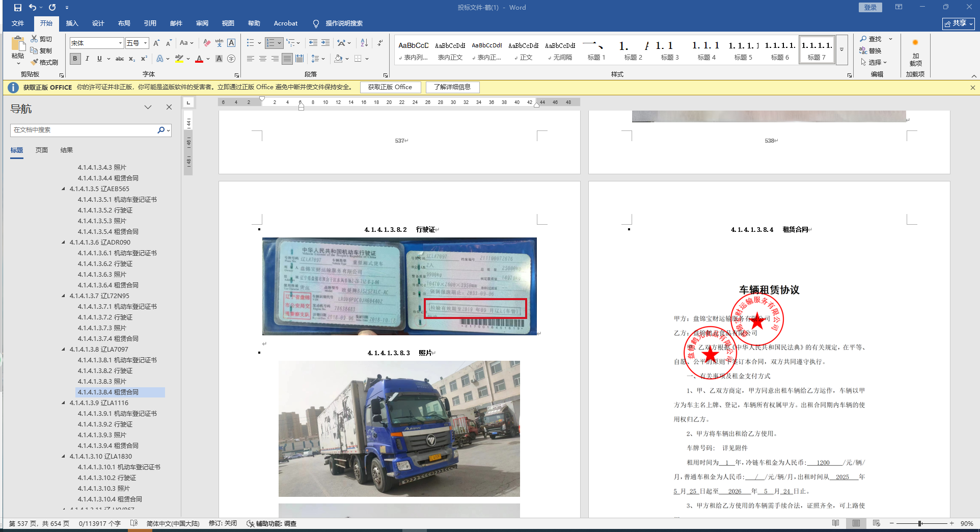Toggle bold formatting
The height and width of the screenshot is (532, 980).
(x=75, y=59)
